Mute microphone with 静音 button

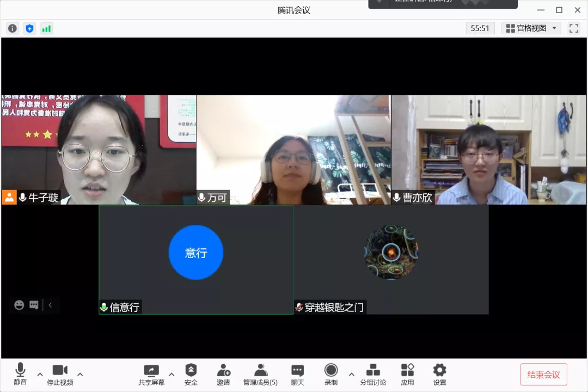[x=20, y=374]
